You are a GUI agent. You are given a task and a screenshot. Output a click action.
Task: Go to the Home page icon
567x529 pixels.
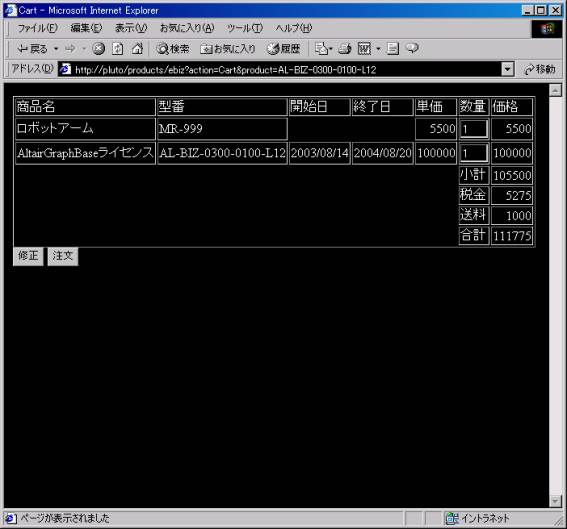(x=137, y=48)
